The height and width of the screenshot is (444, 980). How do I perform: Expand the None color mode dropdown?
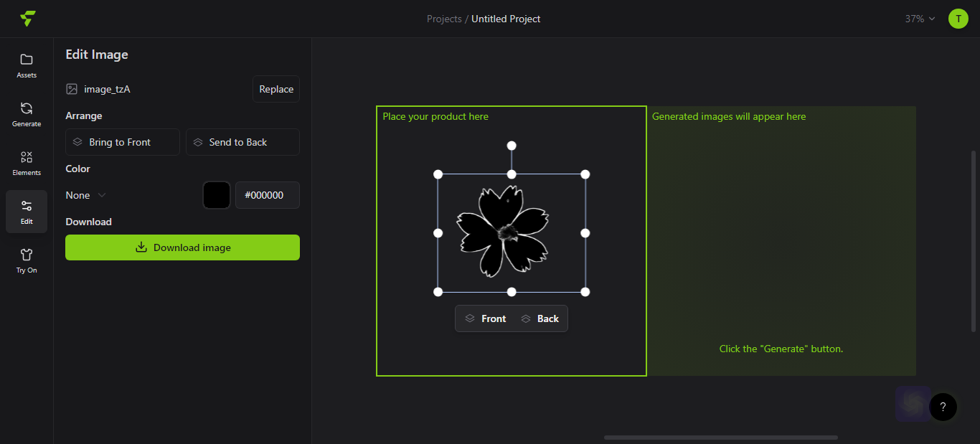point(86,195)
